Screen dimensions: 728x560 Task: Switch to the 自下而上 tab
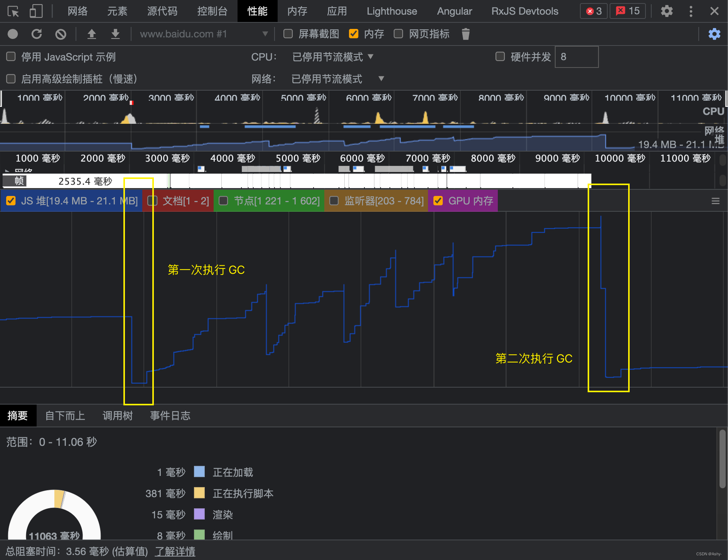pos(65,416)
